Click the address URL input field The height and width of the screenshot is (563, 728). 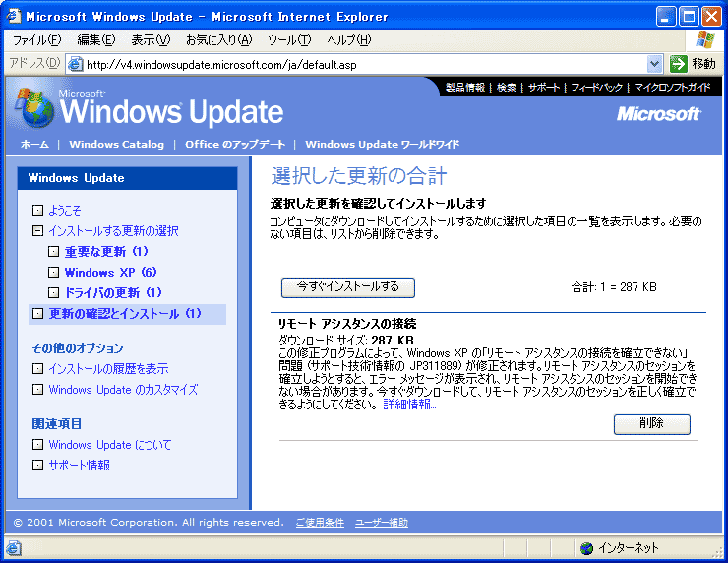[364, 64]
